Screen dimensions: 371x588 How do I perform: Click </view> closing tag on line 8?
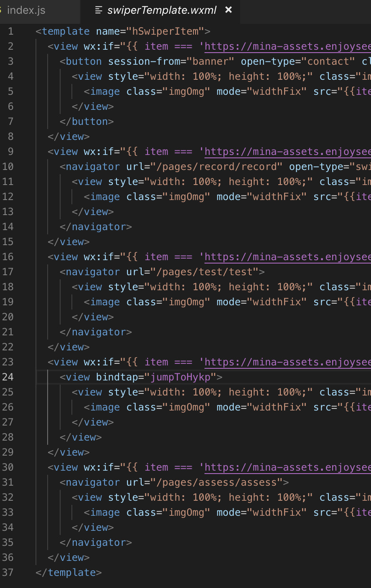(69, 137)
